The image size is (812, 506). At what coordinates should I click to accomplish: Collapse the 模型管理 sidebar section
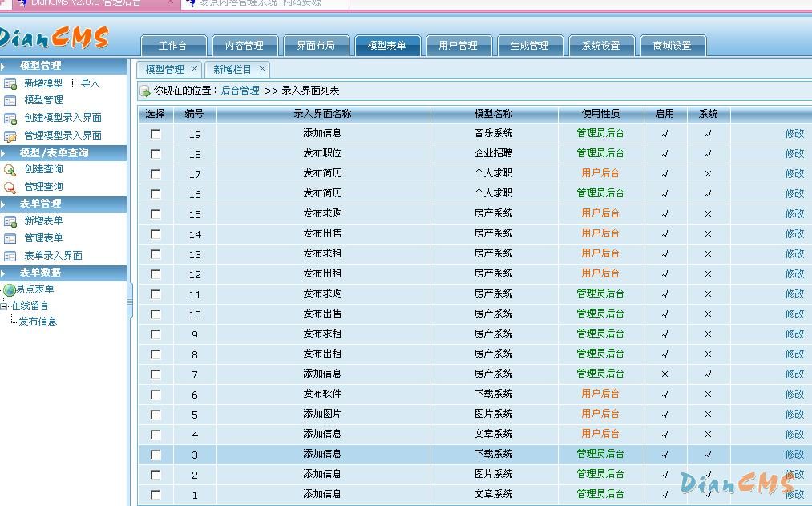point(4,66)
